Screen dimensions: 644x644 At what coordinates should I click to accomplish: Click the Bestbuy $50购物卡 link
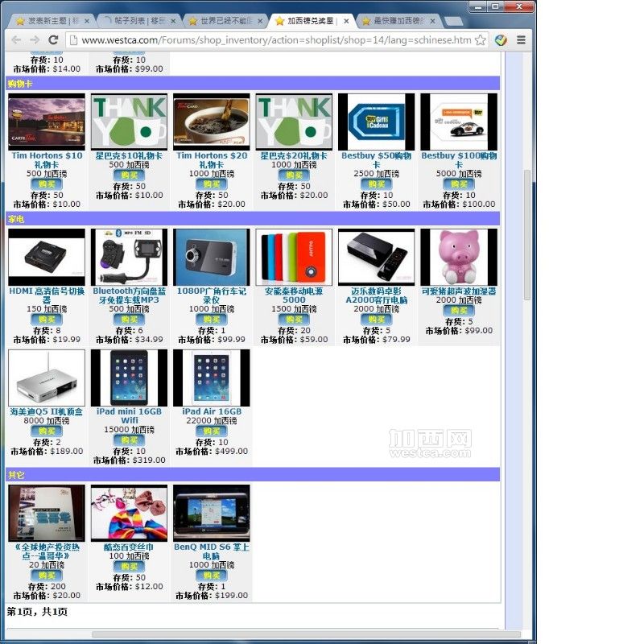[376, 160]
